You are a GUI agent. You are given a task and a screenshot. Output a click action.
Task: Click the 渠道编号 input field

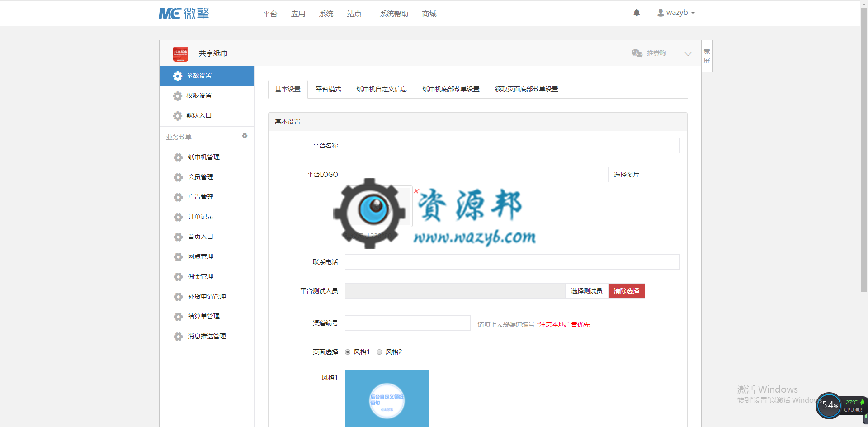[x=407, y=323]
